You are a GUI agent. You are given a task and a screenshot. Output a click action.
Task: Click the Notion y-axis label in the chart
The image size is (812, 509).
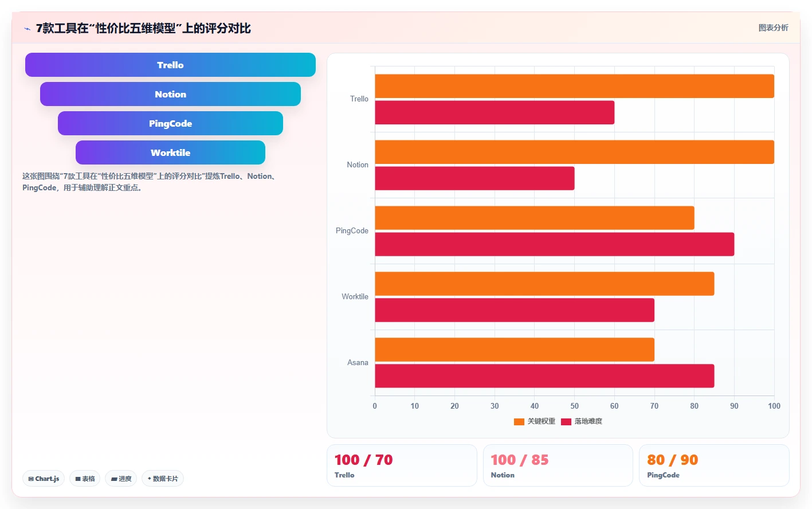pyautogui.click(x=358, y=165)
